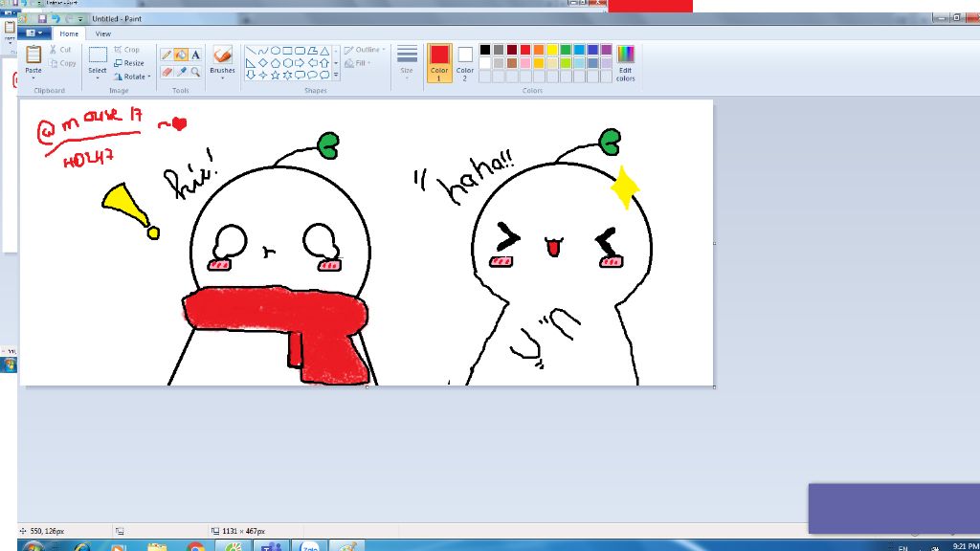Open the Brushes dropdown arrow
The width and height of the screenshot is (980, 551).
(222, 77)
